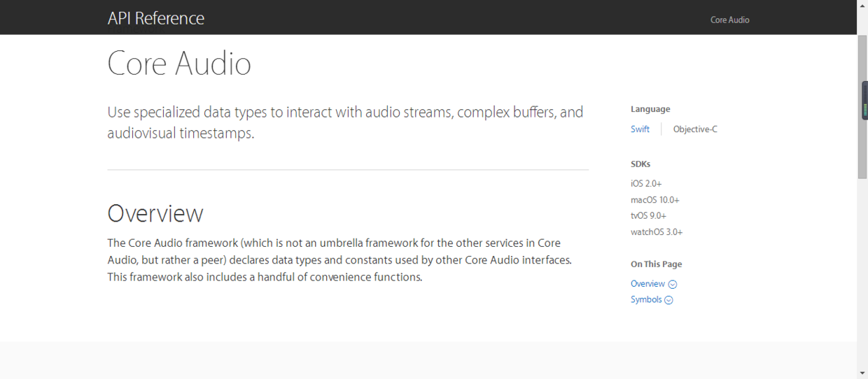
Task: Click the down-chevron icon beside Overview
Action: (673, 285)
